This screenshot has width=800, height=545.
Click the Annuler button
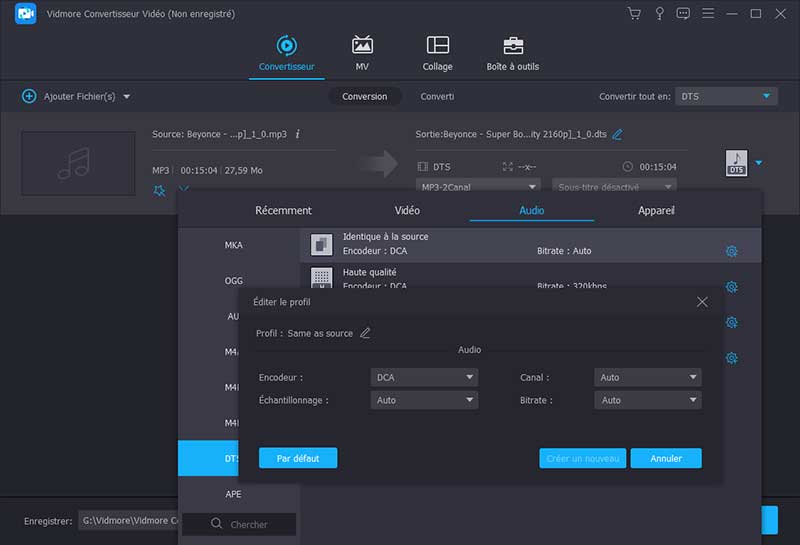coord(666,458)
